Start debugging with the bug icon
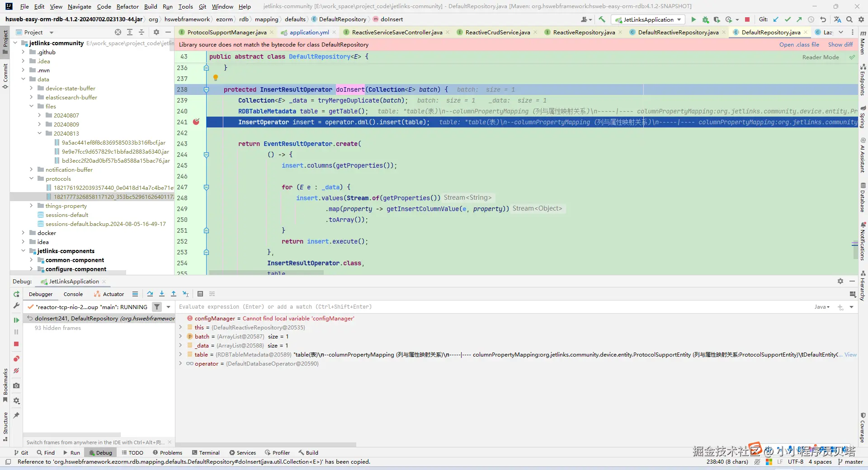 705,19
